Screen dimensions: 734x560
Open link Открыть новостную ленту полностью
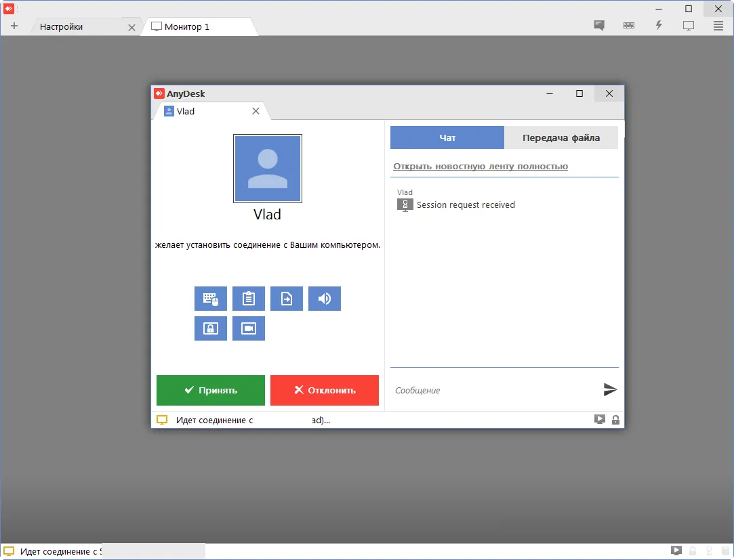(x=481, y=166)
